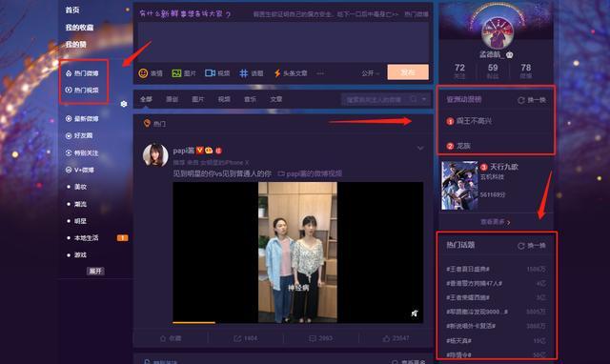Open papi酱's round avatar
Viewport: 610px width, 364px height.
pos(155,155)
